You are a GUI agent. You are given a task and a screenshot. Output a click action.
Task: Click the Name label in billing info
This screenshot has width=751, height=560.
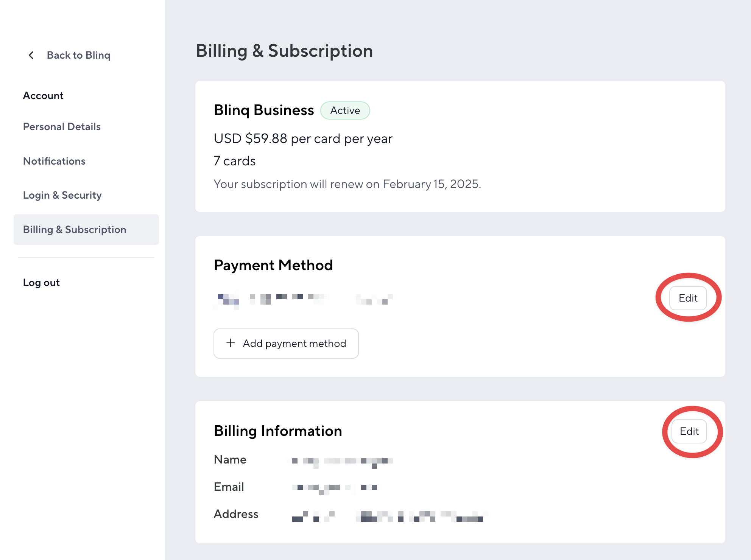click(230, 460)
